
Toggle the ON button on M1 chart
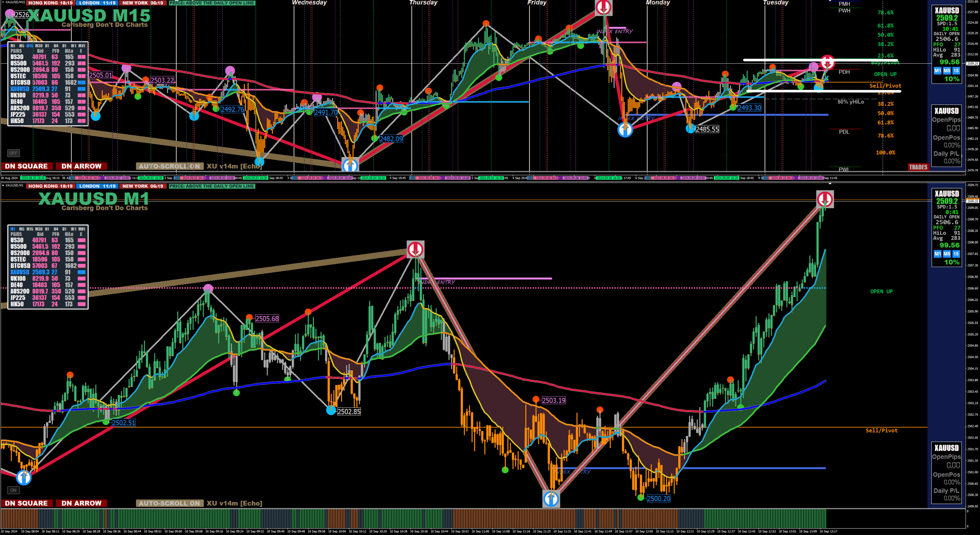point(13,490)
